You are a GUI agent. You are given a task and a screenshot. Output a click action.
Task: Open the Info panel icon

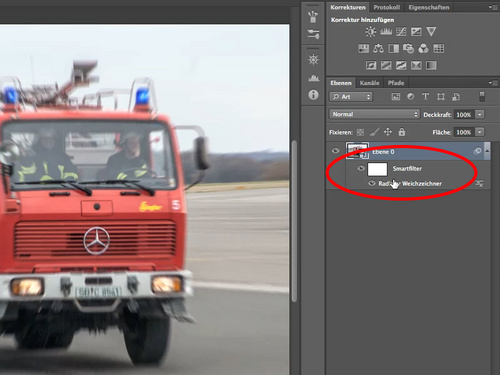click(313, 95)
